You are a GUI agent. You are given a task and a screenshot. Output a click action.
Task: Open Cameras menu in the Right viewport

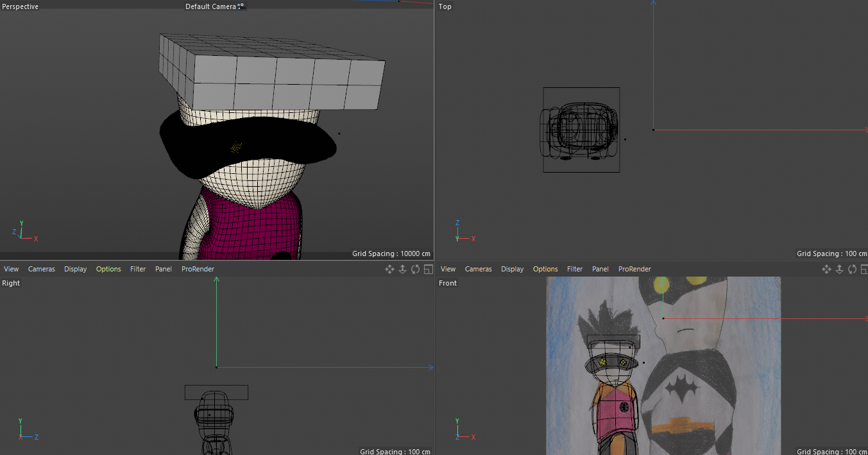[x=42, y=270]
